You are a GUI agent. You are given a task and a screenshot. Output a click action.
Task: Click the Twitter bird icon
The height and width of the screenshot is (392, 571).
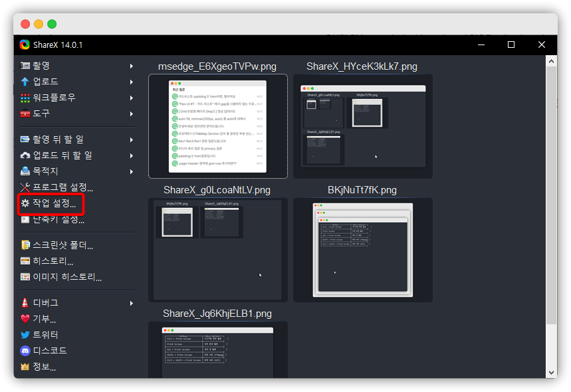tap(25, 335)
